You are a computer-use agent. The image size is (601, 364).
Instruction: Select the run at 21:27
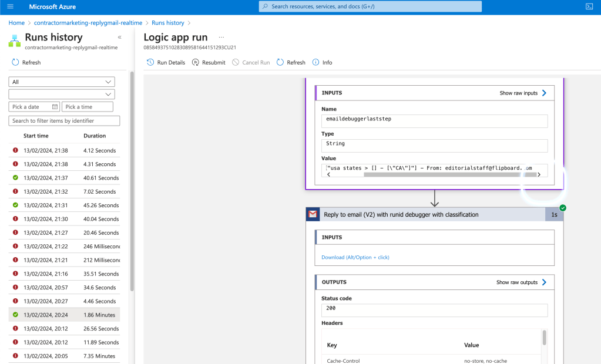(64, 232)
